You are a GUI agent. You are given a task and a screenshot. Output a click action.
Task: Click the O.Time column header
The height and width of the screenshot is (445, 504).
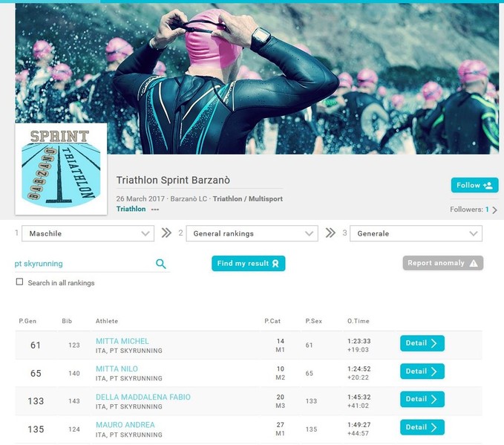(358, 321)
